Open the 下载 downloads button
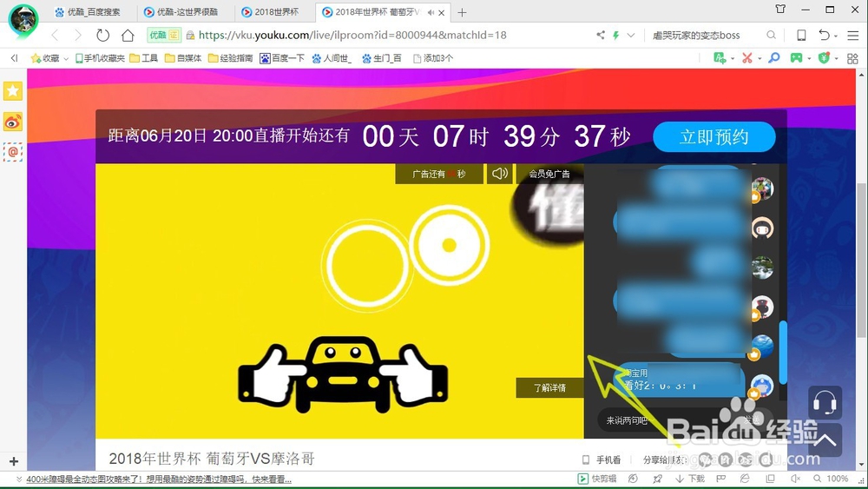The image size is (868, 489). pos(690,479)
